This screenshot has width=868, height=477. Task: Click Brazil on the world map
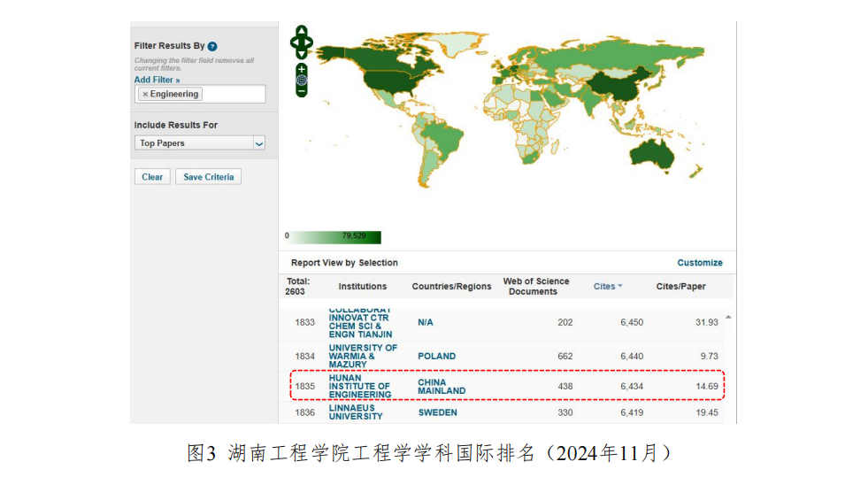[444, 140]
